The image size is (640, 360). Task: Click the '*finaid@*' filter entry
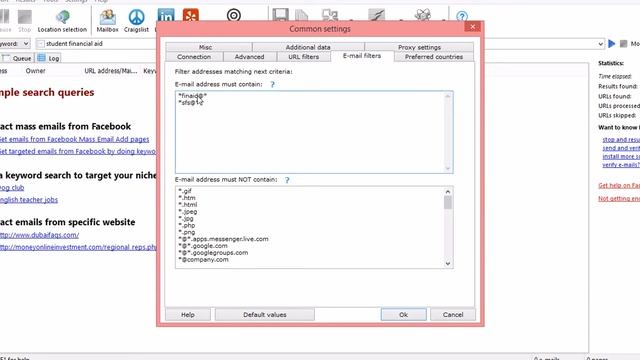[x=193, y=96]
